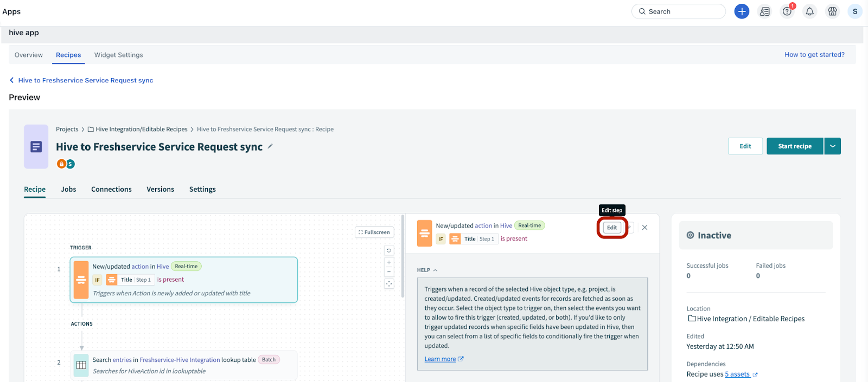Image resolution: width=868 pixels, height=382 pixels.
Task: Zoom out on the recipe canvas
Action: click(389, 271)
